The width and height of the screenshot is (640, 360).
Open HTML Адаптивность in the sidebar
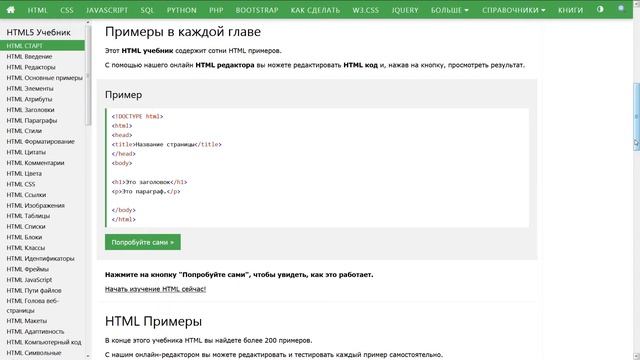[36, 331]
